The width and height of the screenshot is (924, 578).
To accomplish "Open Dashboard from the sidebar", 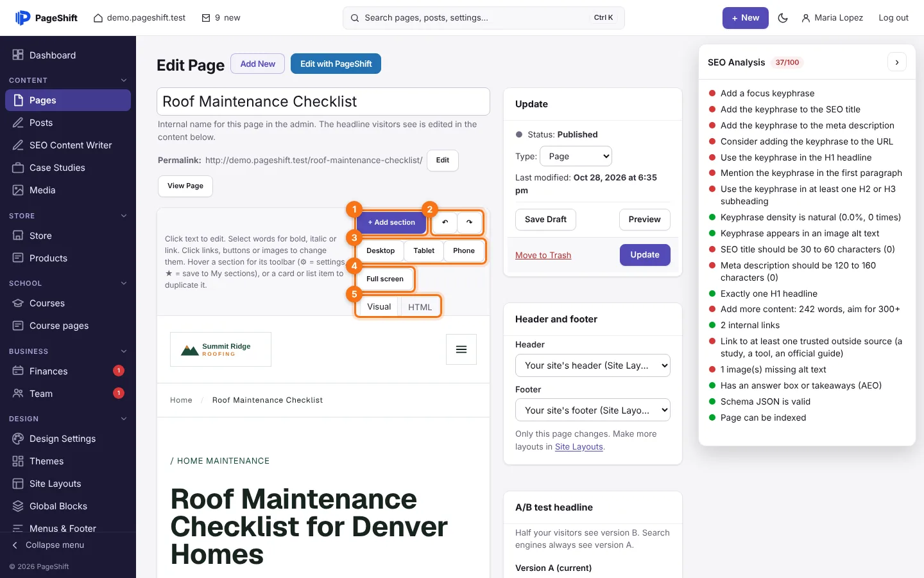I will click(x=68, y=55).
